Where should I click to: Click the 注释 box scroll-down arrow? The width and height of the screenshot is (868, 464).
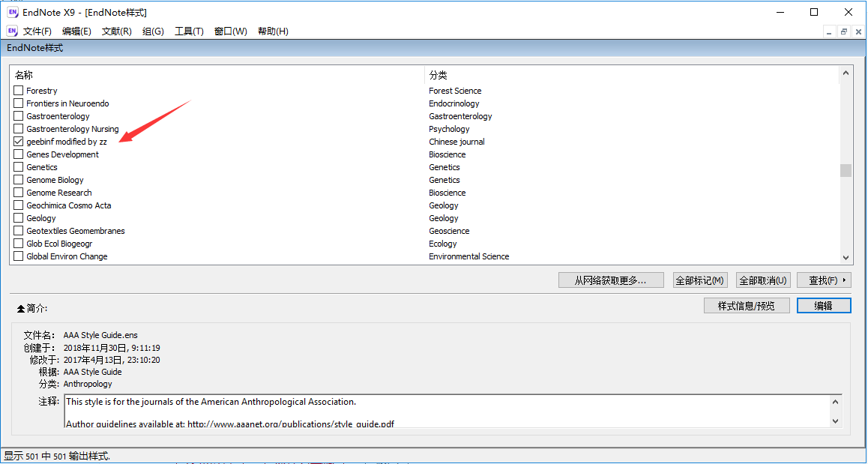[x=835, y=421]
